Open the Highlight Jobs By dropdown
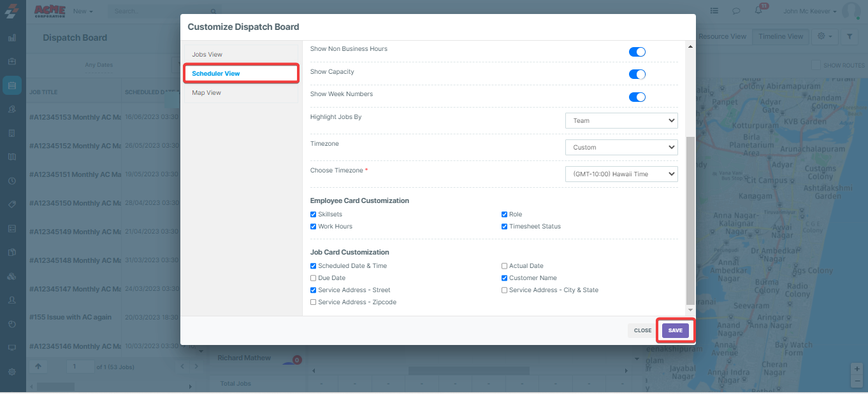 click(x=621, y=120)
